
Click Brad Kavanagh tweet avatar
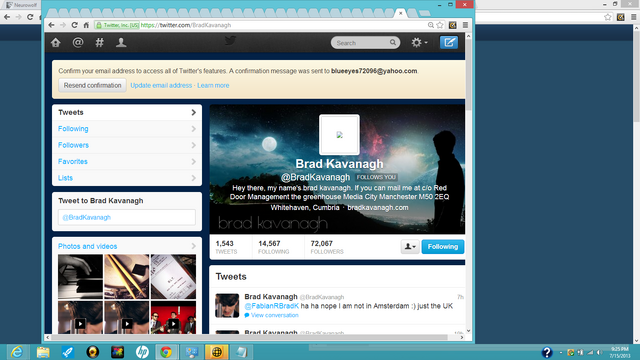pos(227,305)
